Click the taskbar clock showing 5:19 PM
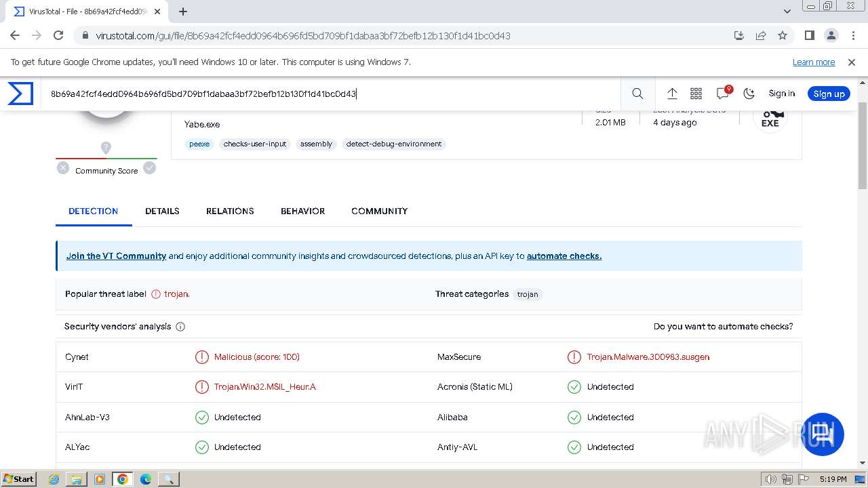The image size is (868, 488). tap(833, 479)
